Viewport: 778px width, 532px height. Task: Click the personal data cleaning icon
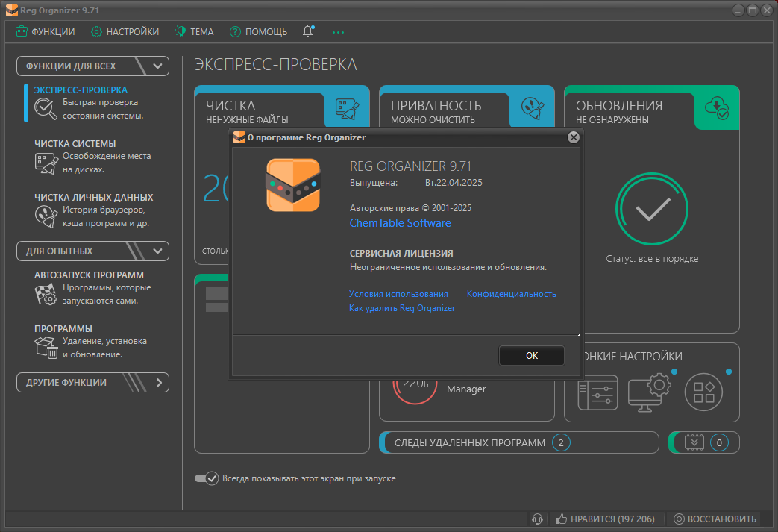[46, 217]
